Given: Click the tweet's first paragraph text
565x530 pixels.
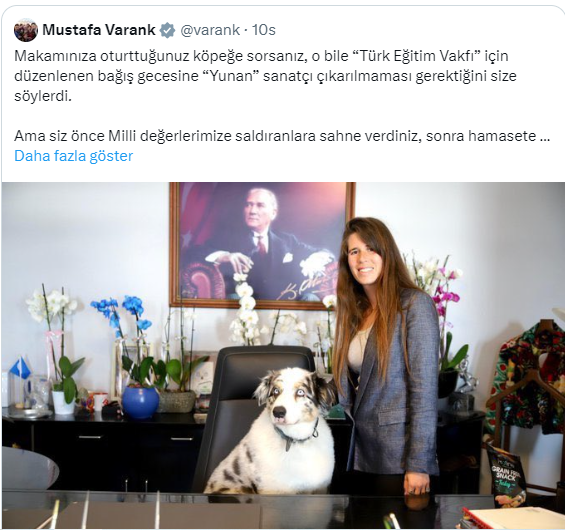Looking at the screenshot, I should click(265, 76).
